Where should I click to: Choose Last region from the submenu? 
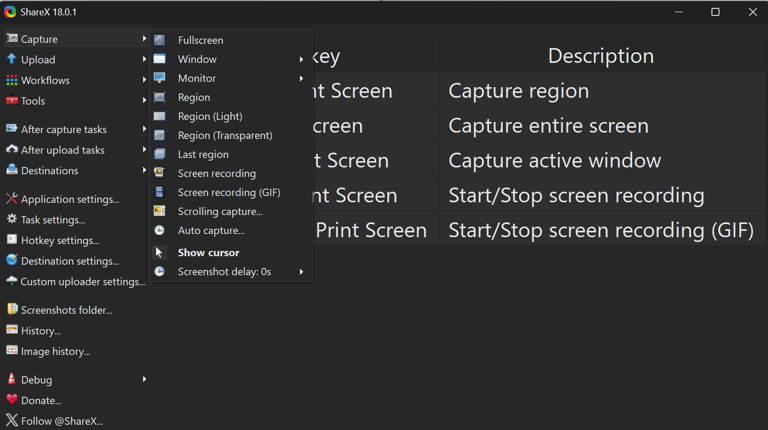pyautogui.click(x=231, y=155)
